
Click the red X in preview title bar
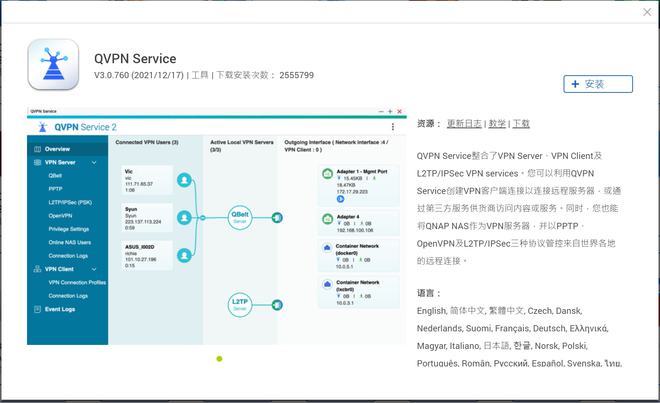[x=399, y=112]
